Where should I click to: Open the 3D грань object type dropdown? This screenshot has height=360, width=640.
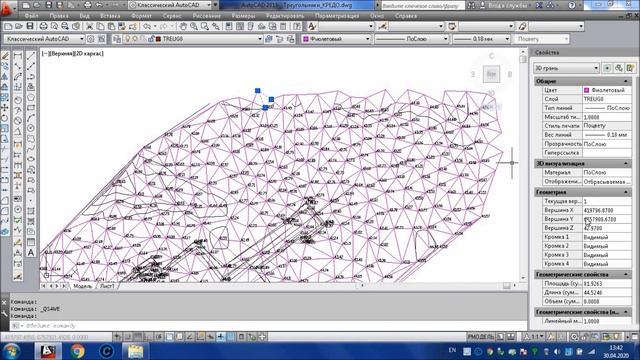pos(567,68)
